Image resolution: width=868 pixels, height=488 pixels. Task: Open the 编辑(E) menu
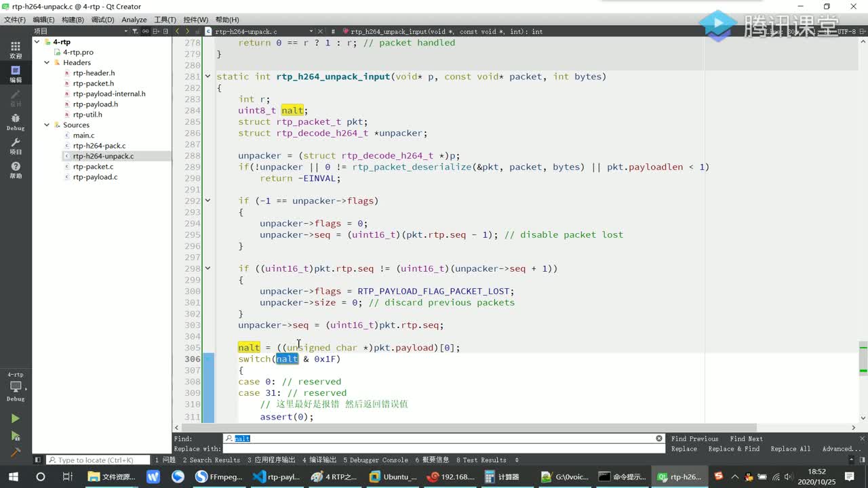[43, 20]
